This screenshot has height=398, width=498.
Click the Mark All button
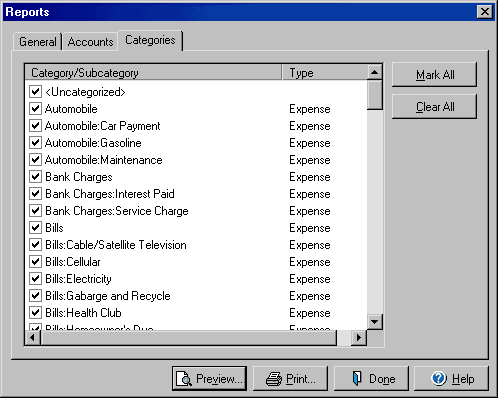click(435, 75)
